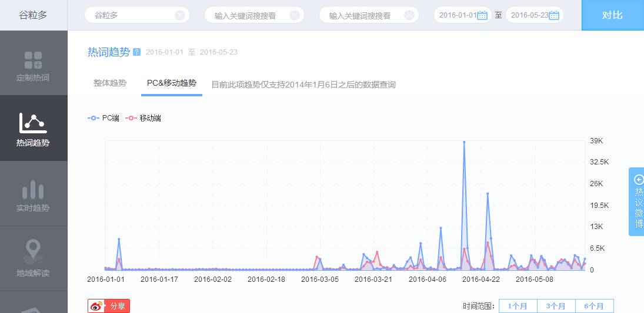Open the 定制热词 sidebar icon
The image size is (644, 313).
coord(33,60)
